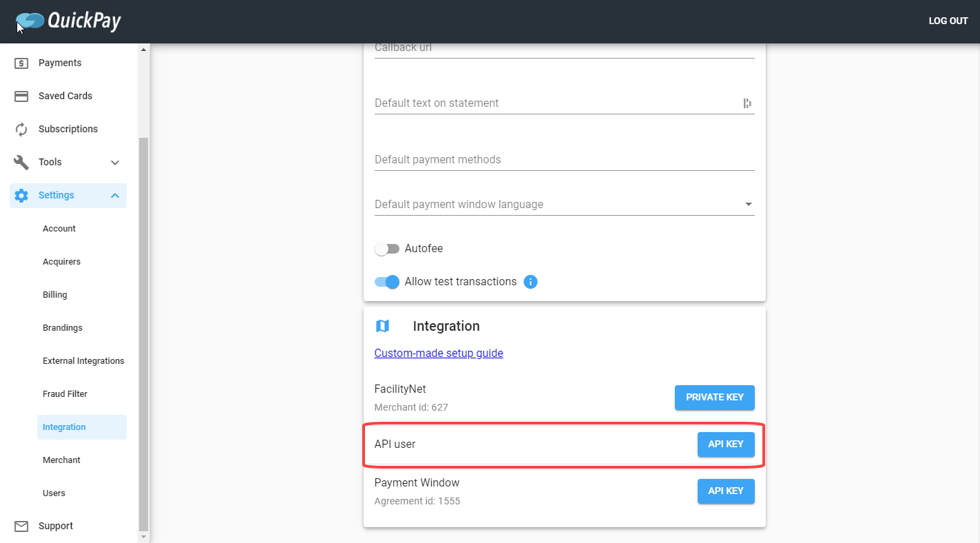Click the Integration map icon in card header
Viewport: 980px width, 543px height.
(382, 326)
